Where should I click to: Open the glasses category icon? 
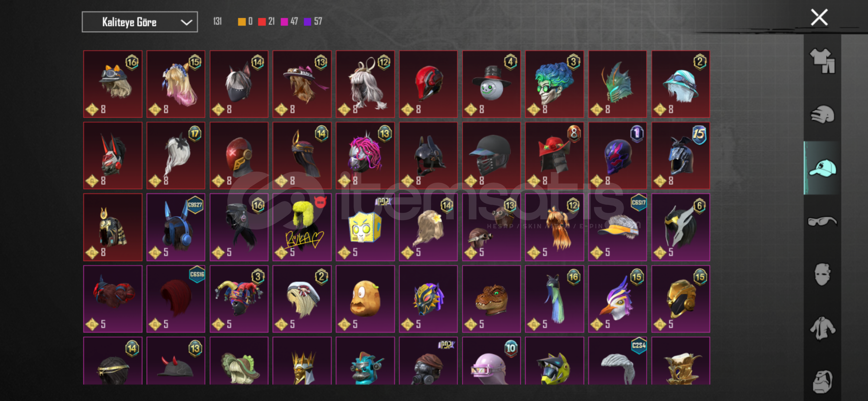(822, 222)
